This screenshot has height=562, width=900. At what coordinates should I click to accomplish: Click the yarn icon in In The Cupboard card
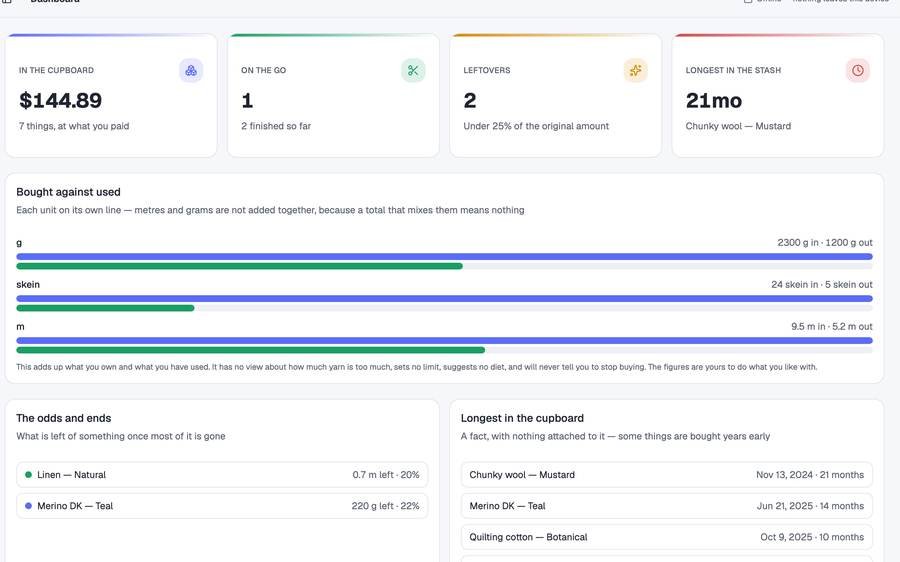(x=191, y=71)
